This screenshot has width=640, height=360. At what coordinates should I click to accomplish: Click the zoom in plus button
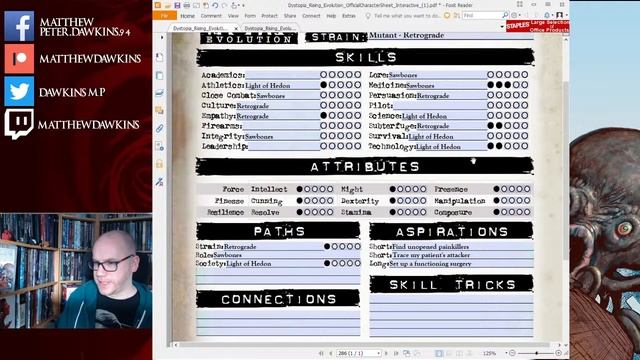click(x=558, y=353)
